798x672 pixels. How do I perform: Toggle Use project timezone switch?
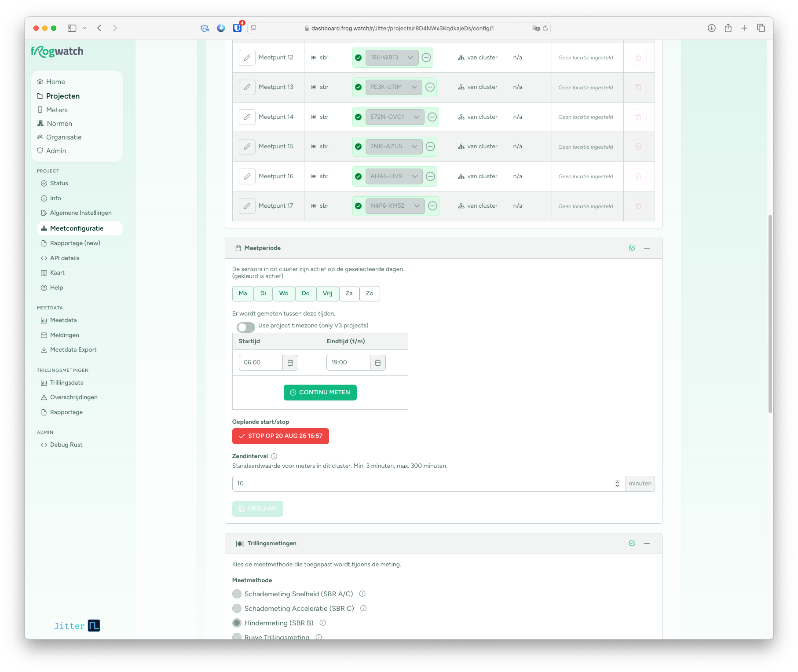246,327
